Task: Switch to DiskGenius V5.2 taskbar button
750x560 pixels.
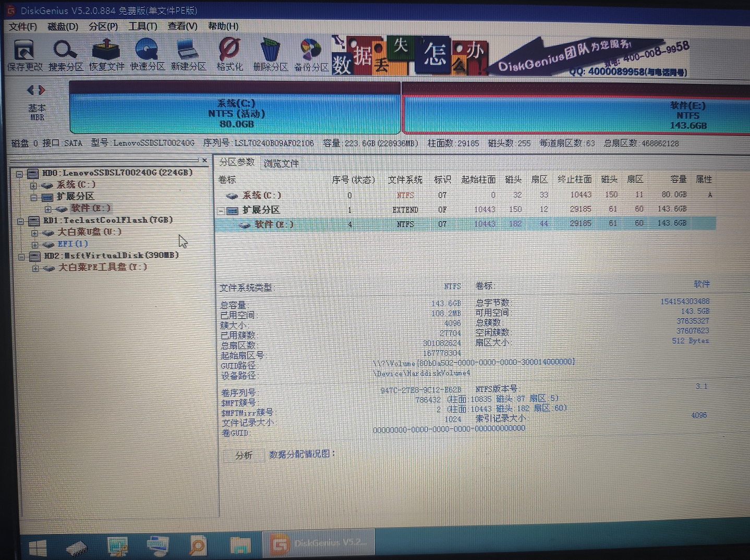Action: pyautogui.click(x=319, y=543)
